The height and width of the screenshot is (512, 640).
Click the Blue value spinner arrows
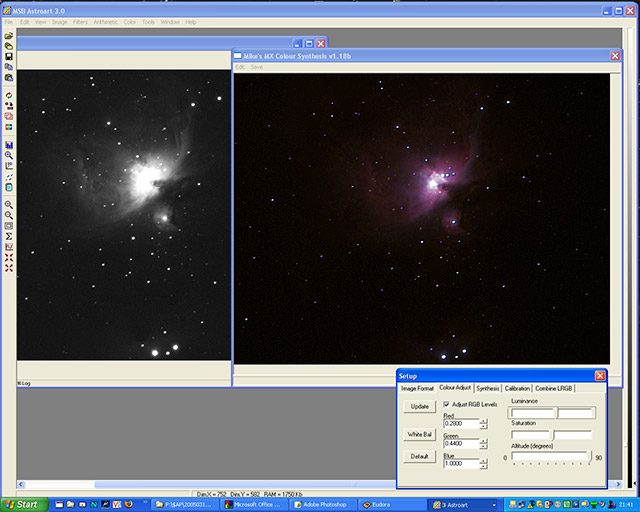484,463
